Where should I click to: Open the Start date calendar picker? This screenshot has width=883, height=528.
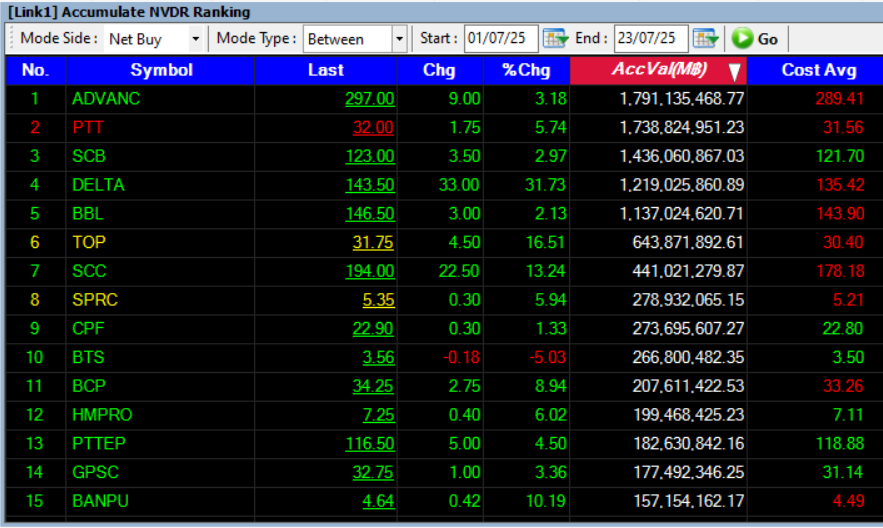pyautogui.click(x=555, y=38)
